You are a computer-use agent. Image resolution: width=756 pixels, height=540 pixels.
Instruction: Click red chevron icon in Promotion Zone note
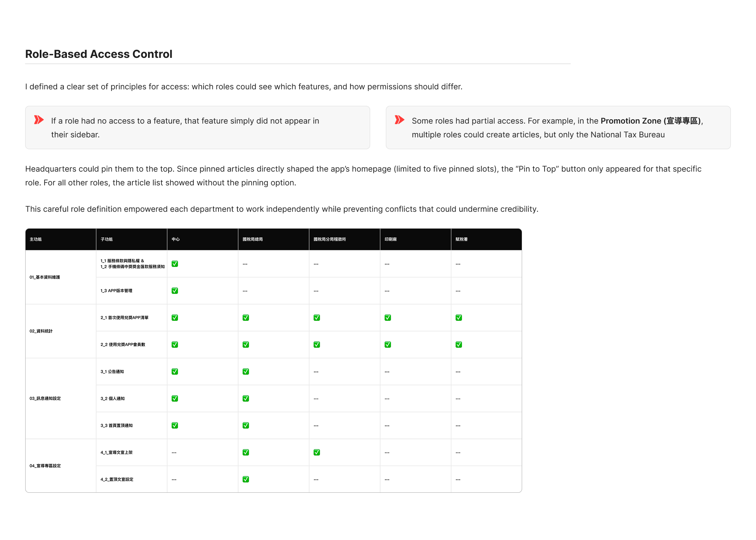(400, 120)
